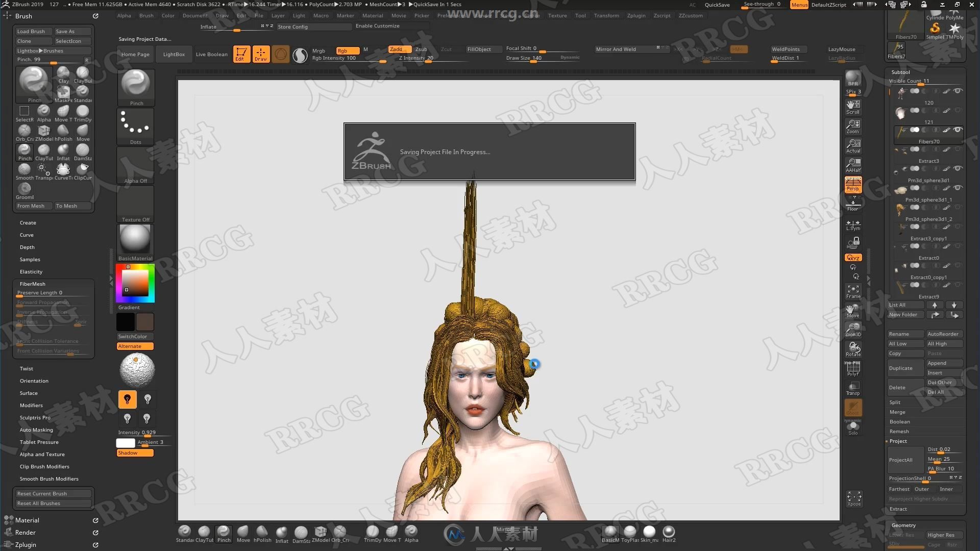Click the Scroll canvas icon

[x=853, y=107]
